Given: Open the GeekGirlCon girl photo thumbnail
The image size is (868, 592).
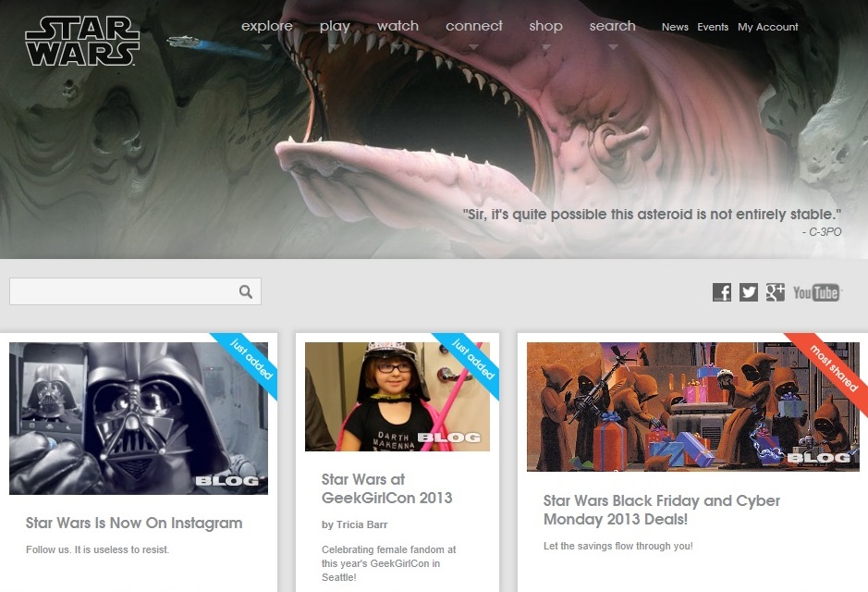Looking at the screenshot, I should [x=397, y=397].
